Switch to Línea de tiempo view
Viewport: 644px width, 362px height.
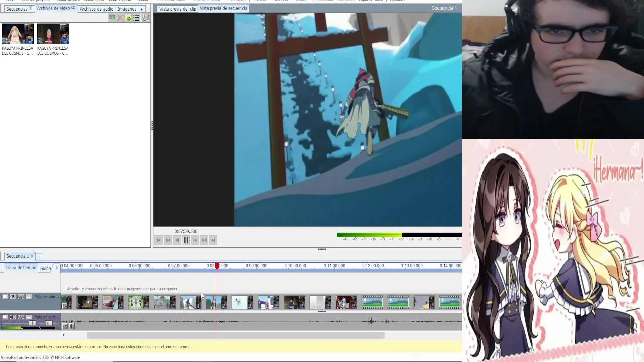pos(21,268)
